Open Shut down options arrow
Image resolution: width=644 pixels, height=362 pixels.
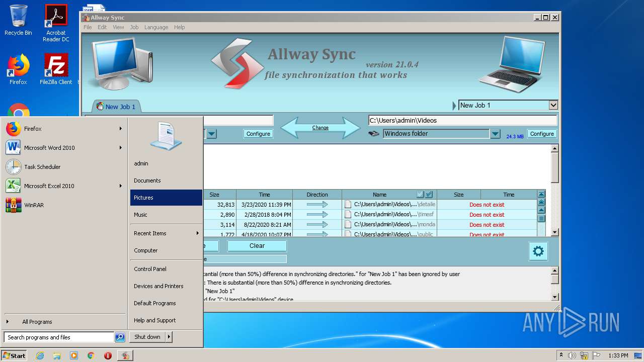pos(169,337)
